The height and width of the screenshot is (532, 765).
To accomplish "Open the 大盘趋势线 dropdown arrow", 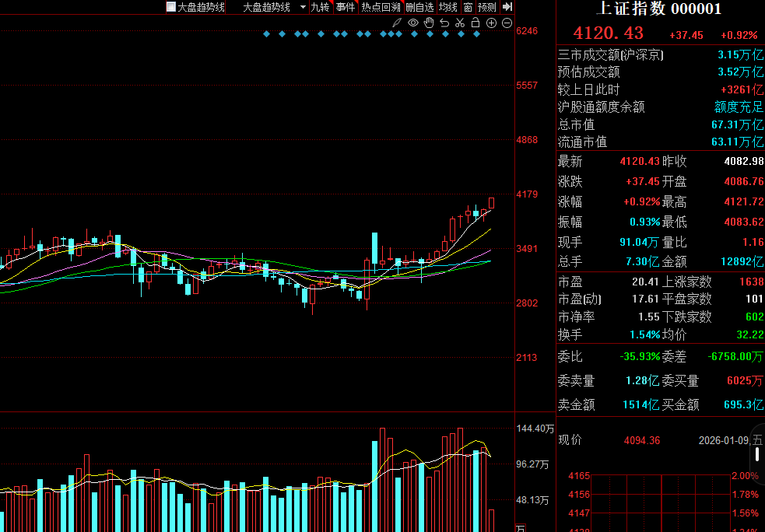I will 303,7.
